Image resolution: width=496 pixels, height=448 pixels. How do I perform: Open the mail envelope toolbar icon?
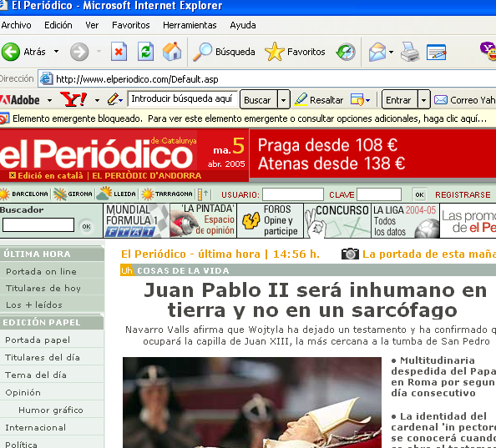tap(377, 52)
